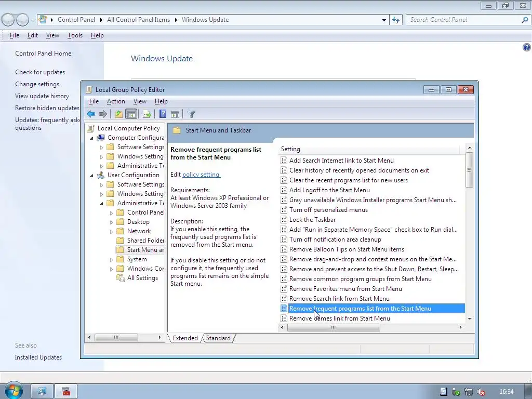Click Check for updates link
This screenshot has height=399, width=532.
tap(40, 72)
